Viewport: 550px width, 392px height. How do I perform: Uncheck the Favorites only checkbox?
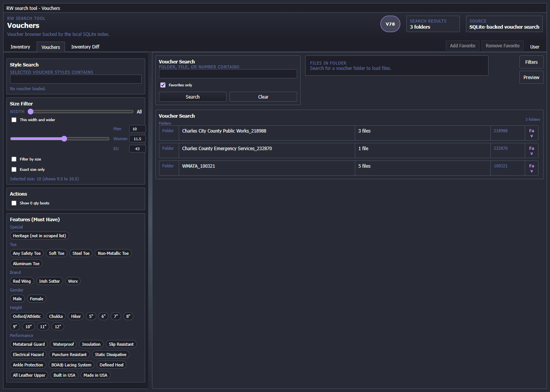(x=163, y=85)
